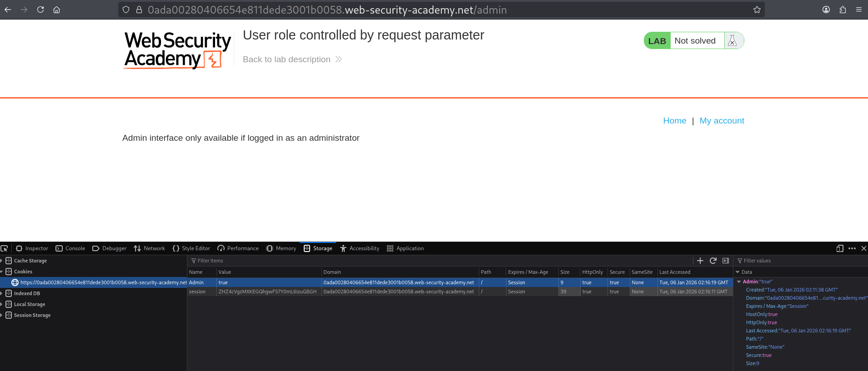Open Firefox hamburger application menu
The height and width of the screenshot is (371, 868).
pyautogui.click(x=859, y=10)
